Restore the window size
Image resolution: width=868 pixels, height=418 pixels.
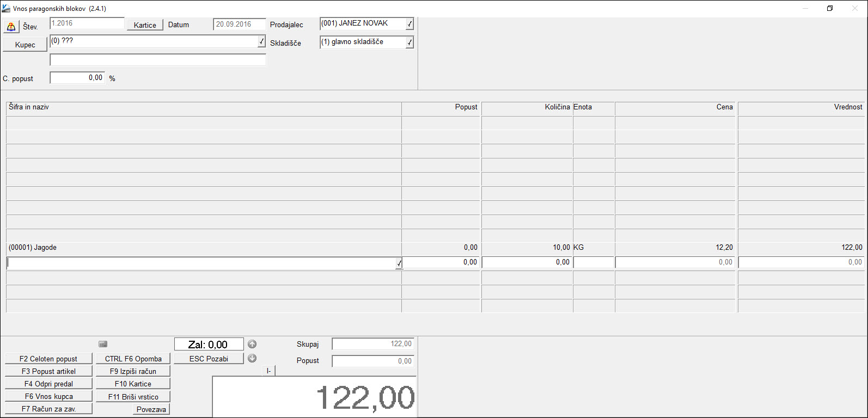(830, 8)
